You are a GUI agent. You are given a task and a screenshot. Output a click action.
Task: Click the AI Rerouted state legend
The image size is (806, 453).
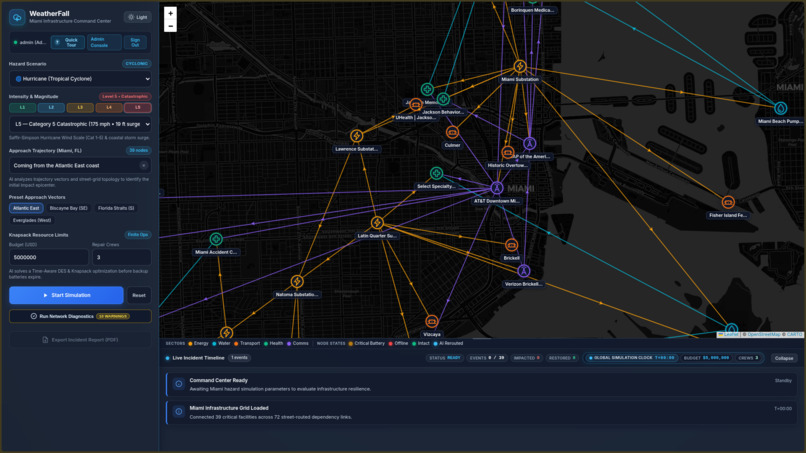click(x=448, y=343)
